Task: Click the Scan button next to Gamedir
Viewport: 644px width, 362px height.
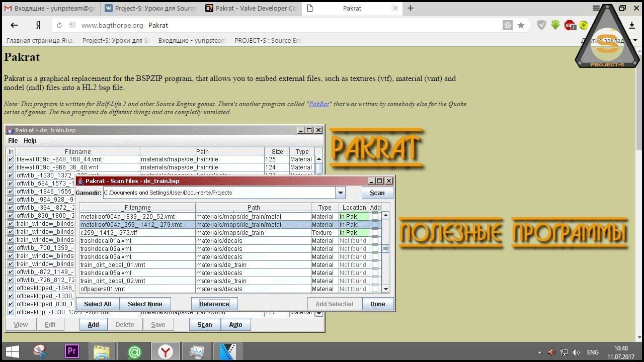Action: (377, 193)
